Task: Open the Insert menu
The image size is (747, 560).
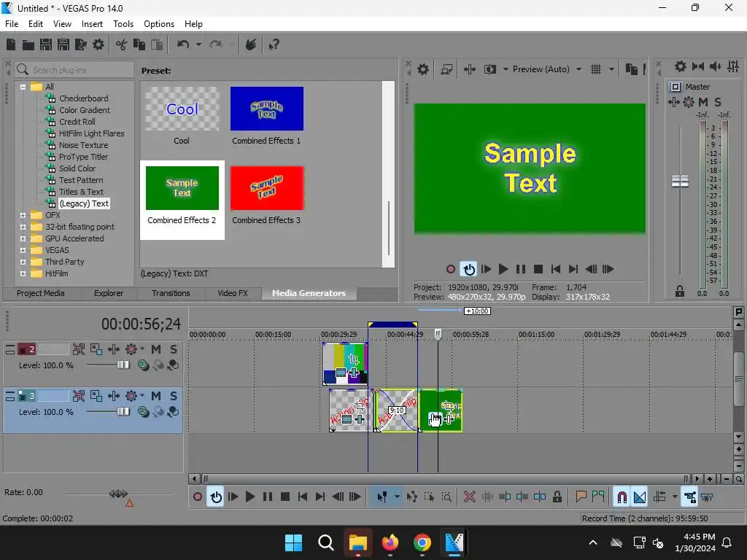Action: pyautogui.click(x=92, y=24)
